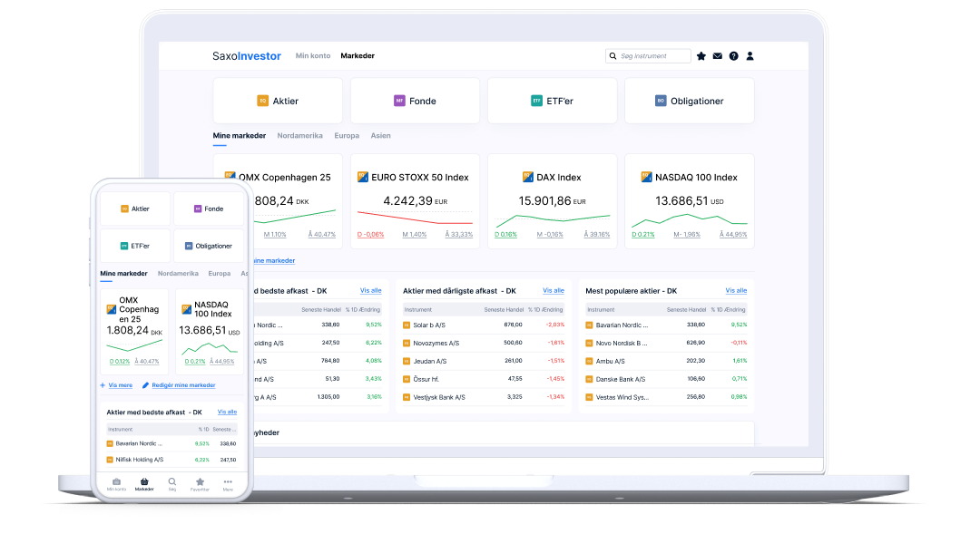This screenshot has height=534, width=980.
Task: Select Europa tab on the phone
Action: point(220,274)
